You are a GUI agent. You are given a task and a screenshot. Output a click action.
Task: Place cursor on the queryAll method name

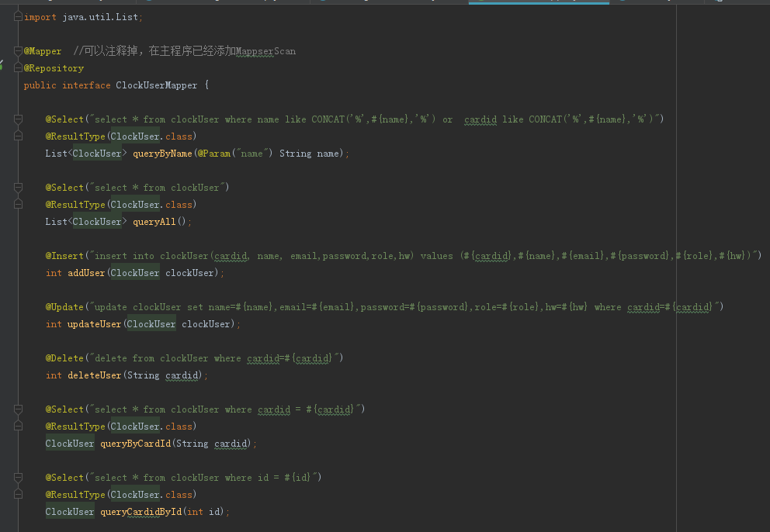(x=154, y=222)
